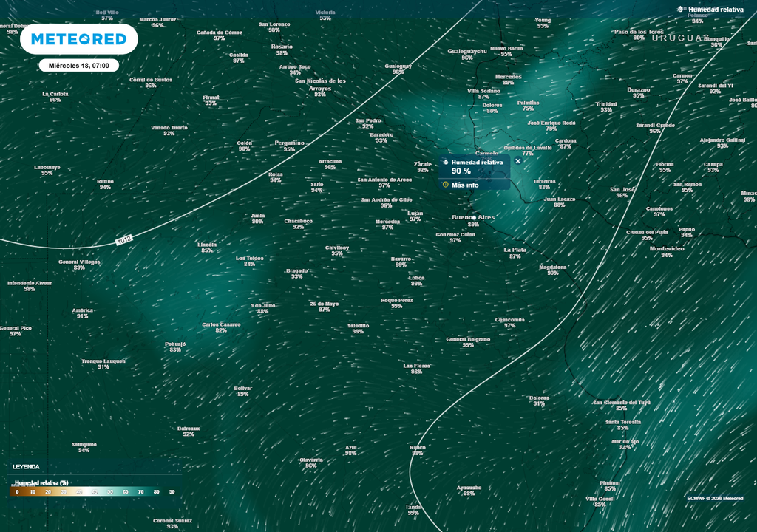
Task: Click the humidity droplet icon in the popup
Action: click(445, 162)
